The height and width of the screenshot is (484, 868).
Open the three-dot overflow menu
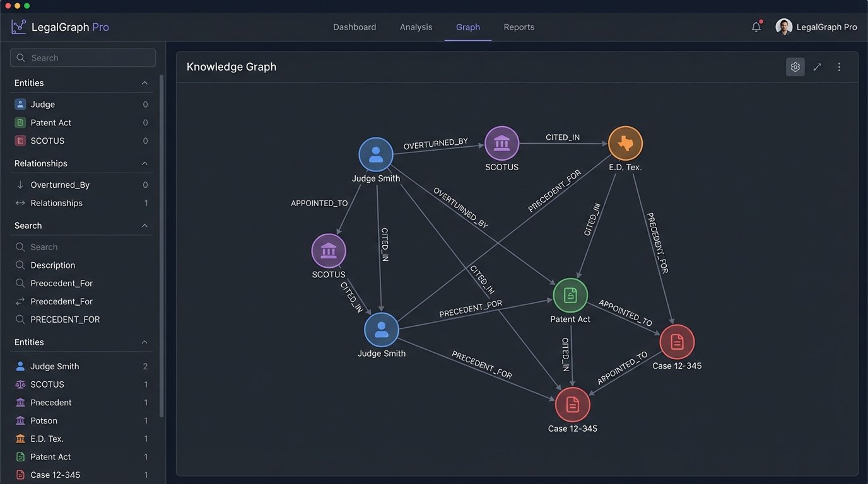click(x=839, y=67)
